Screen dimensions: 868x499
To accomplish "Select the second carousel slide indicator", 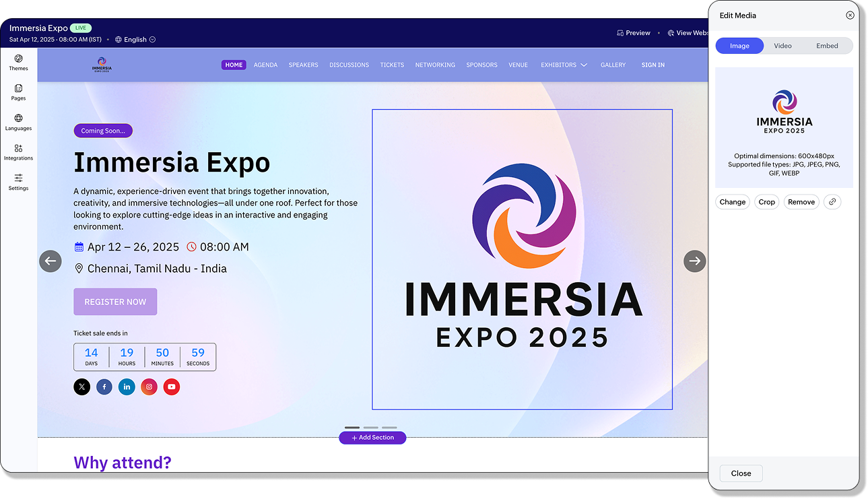I will pos(370,428).
